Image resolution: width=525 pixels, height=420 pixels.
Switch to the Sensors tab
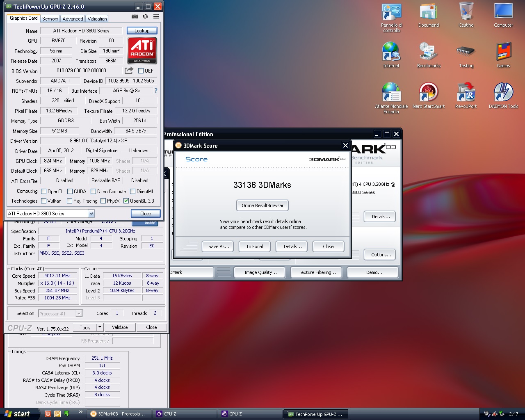click(50, 19)
